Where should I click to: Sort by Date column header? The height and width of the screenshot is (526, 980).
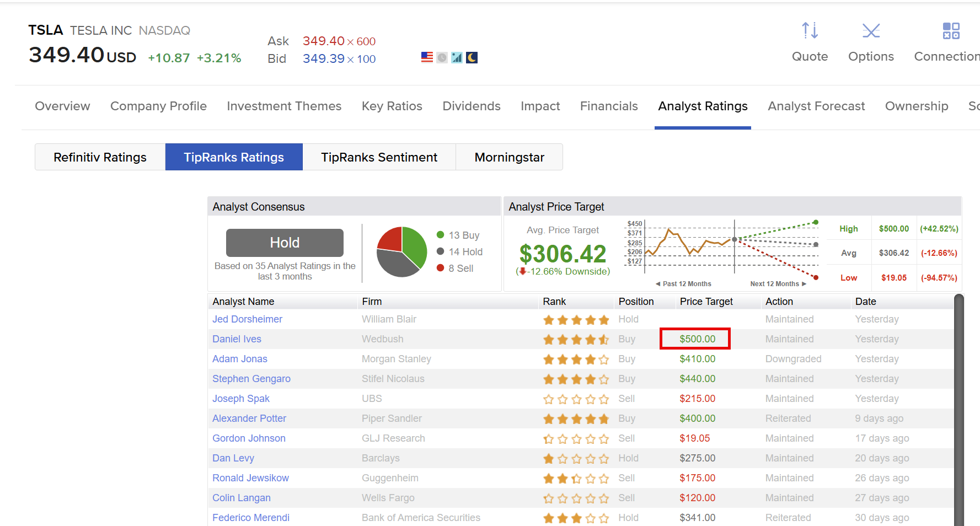(x=866, y=302)
